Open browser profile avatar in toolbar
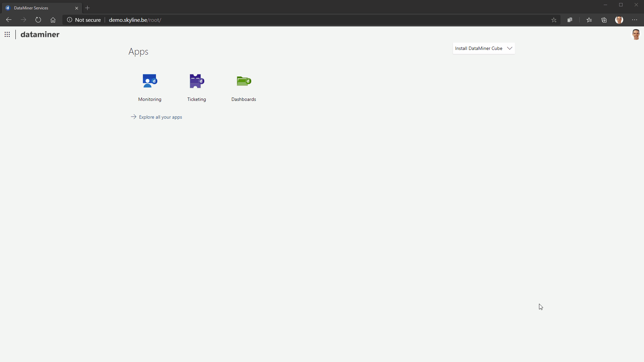The image size is (644, 362). (x=619, y=20)
